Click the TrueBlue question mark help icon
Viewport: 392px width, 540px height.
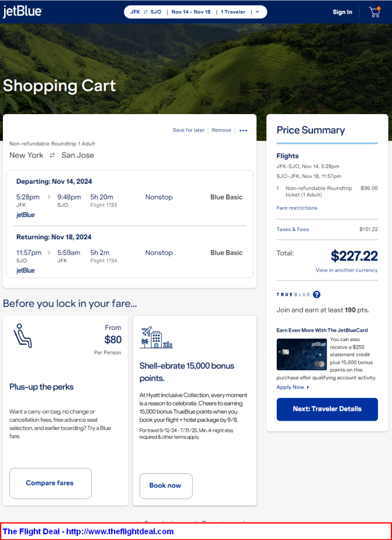[317, 294]
